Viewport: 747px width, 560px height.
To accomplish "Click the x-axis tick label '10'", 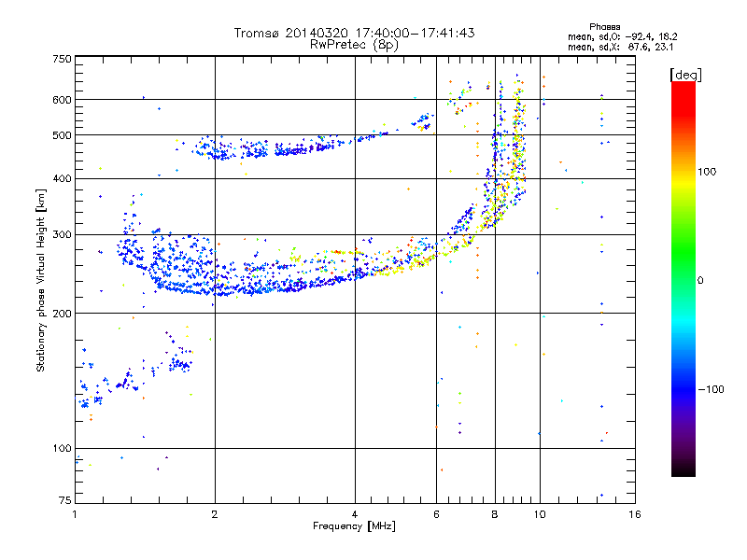I will tap(540, 514).
